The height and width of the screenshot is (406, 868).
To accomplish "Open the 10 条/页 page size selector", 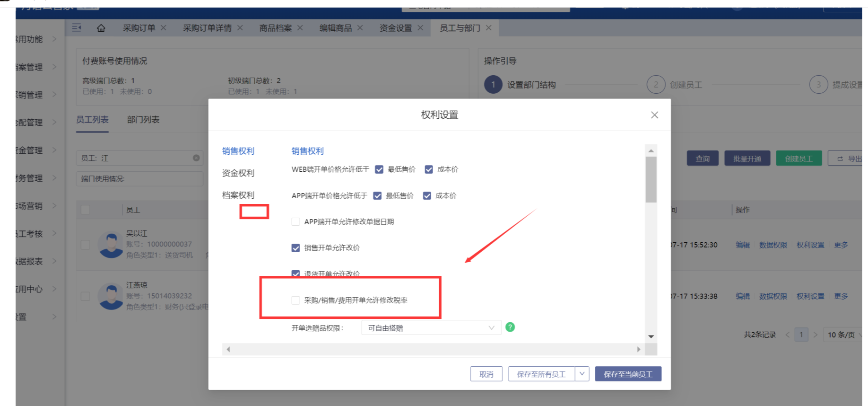I will [x=842, y=335].
